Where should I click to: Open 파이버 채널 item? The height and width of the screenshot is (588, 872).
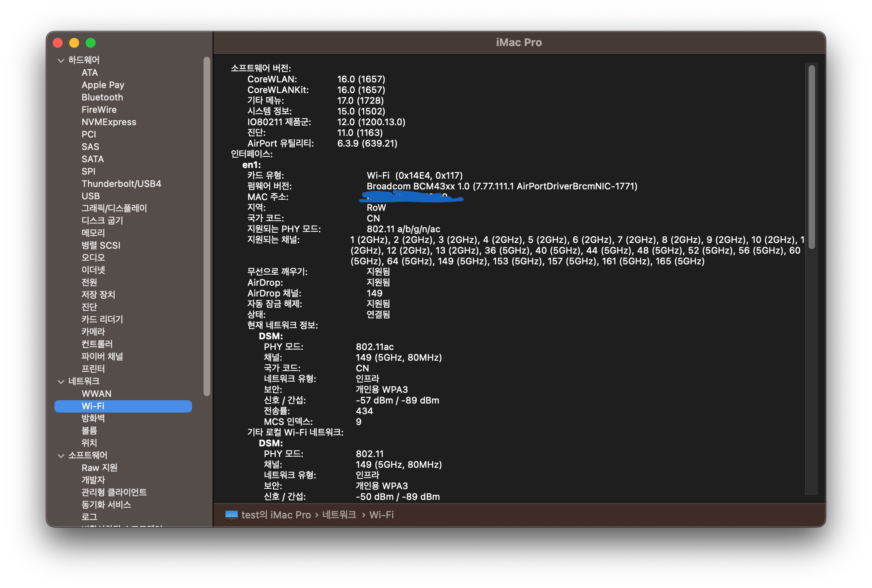click(x=102, y=357)
